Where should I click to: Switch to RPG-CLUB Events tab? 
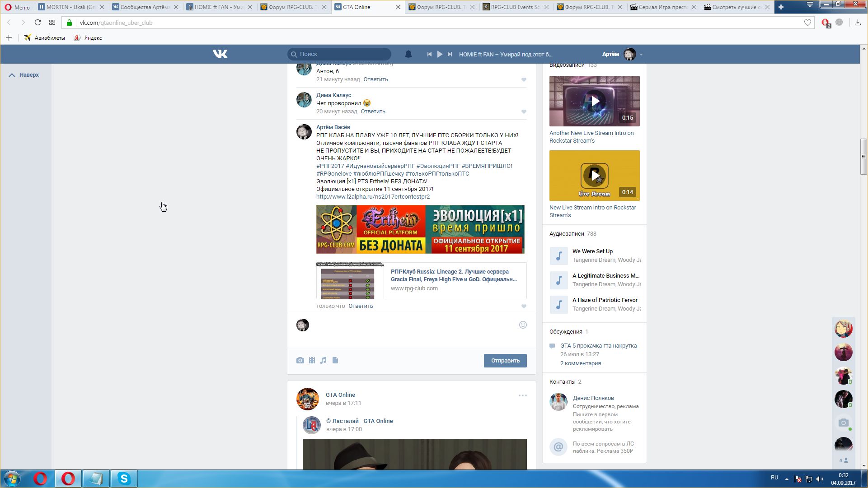click(516, 7)
